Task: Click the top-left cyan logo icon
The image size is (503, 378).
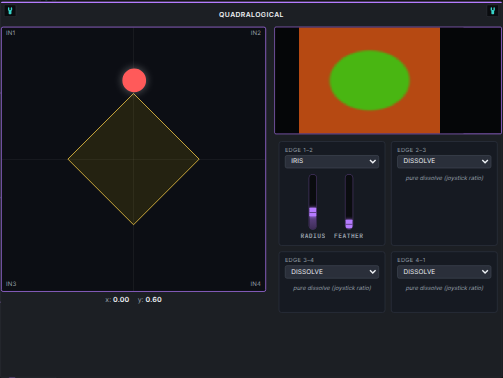Action: [10, 11]
